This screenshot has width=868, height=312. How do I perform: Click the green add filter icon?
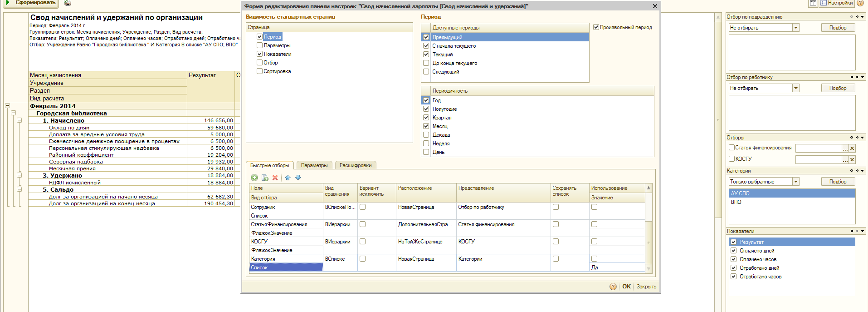coord(254,178)
